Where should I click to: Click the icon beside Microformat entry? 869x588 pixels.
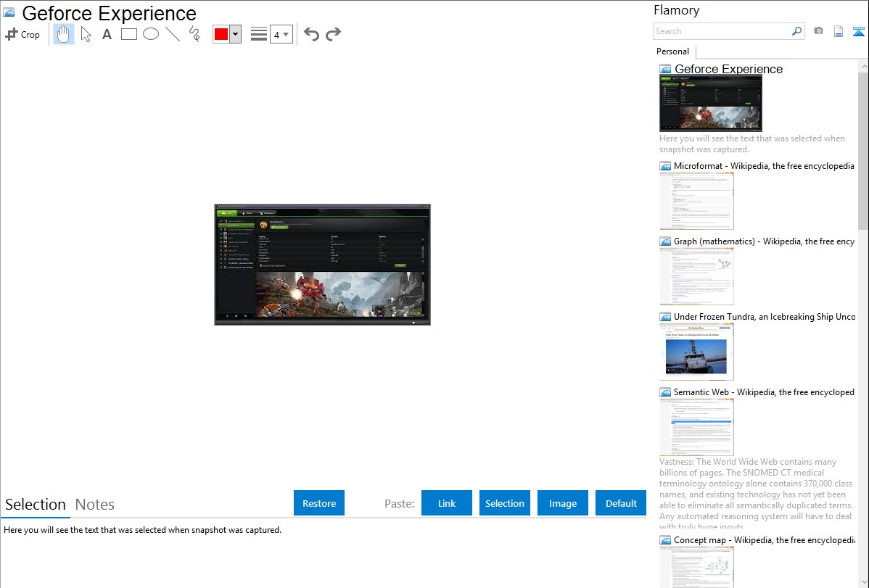665,166
